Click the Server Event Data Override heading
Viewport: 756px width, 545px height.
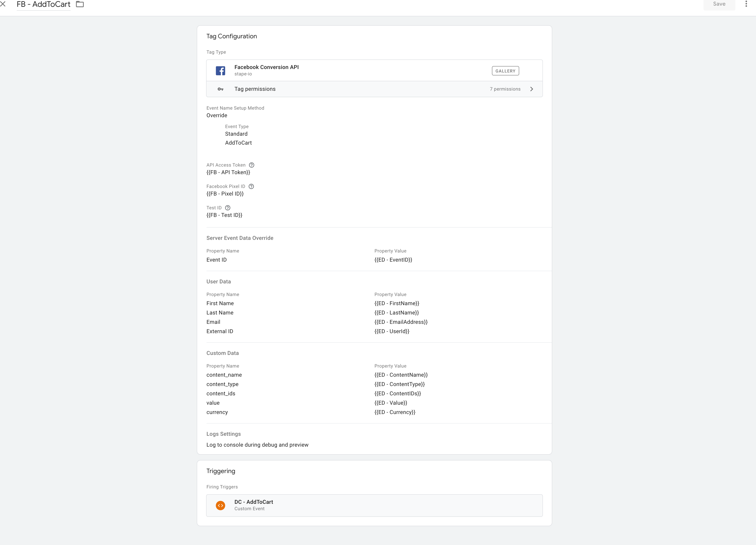coord(240,238)
